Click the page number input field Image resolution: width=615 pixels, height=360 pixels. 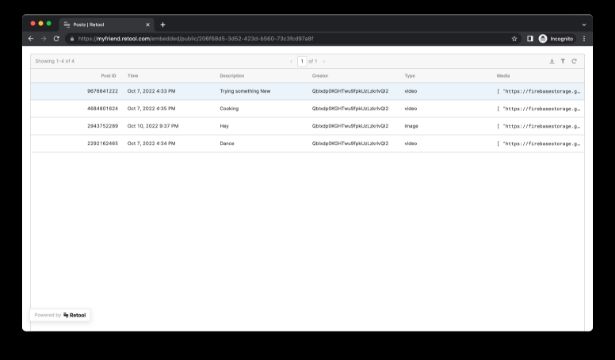pyautogui.click(x=302, y=61)
